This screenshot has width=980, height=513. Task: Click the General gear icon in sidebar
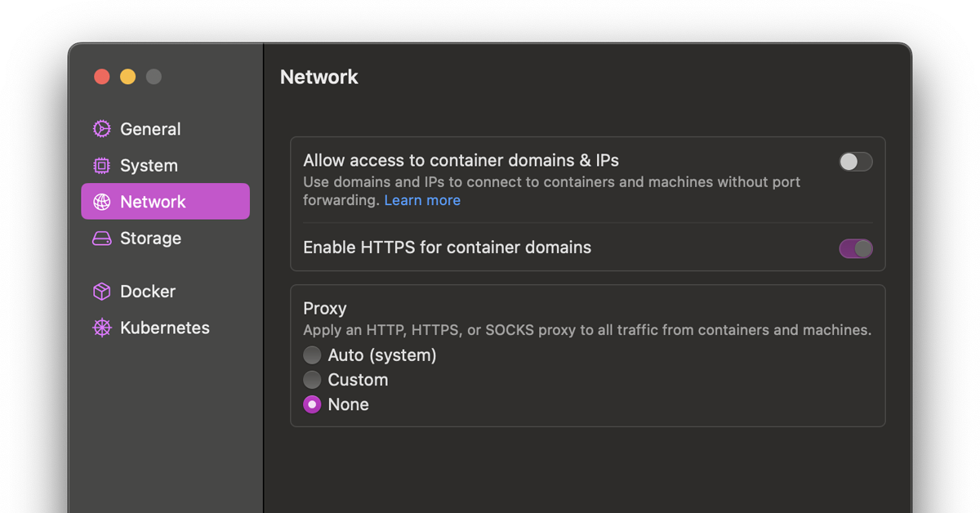coord(102,129)
